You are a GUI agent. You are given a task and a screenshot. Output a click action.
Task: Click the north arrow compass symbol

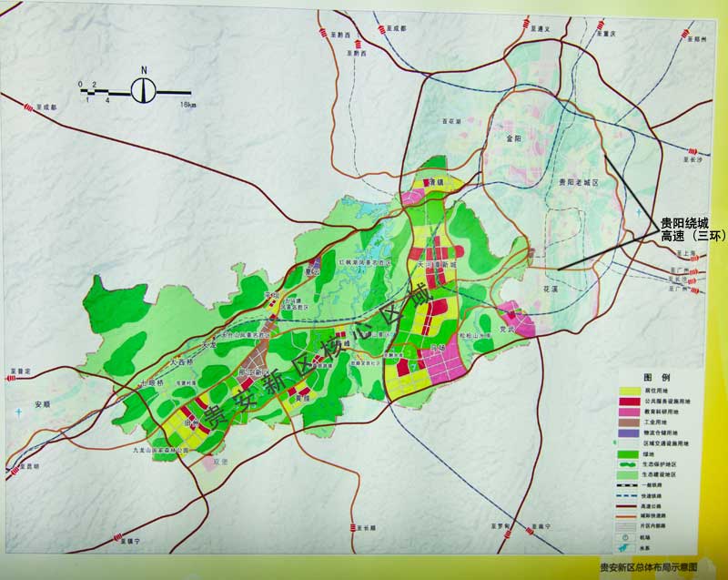pos(144,90)
